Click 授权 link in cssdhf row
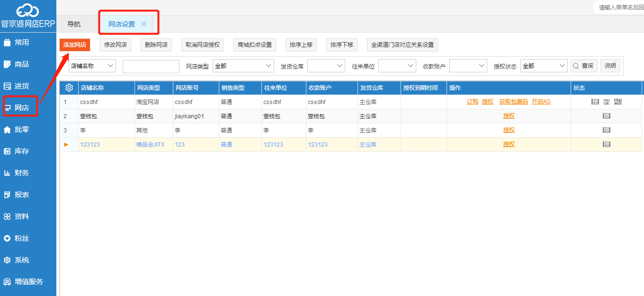The image size is (644, 296). (x=488, y=102)
